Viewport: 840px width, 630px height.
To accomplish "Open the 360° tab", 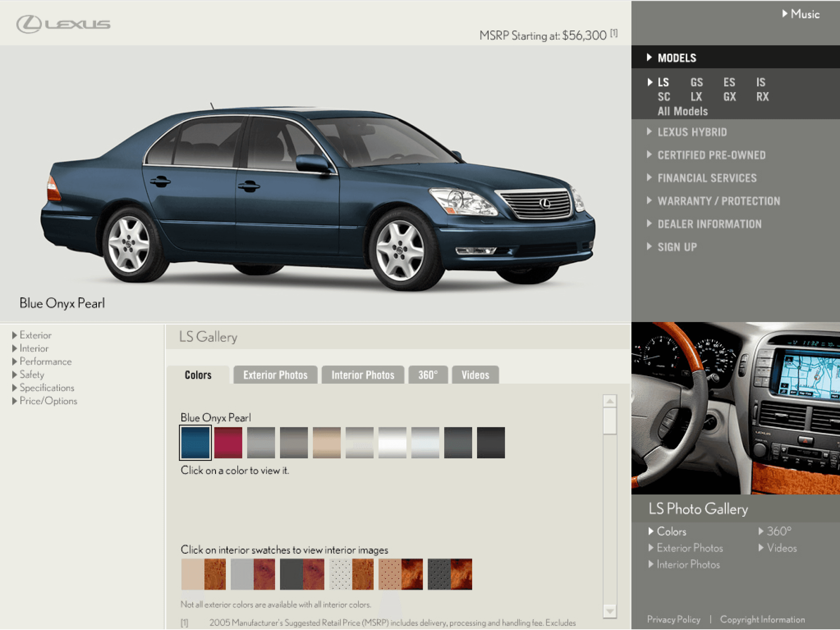I will point(428,375).
